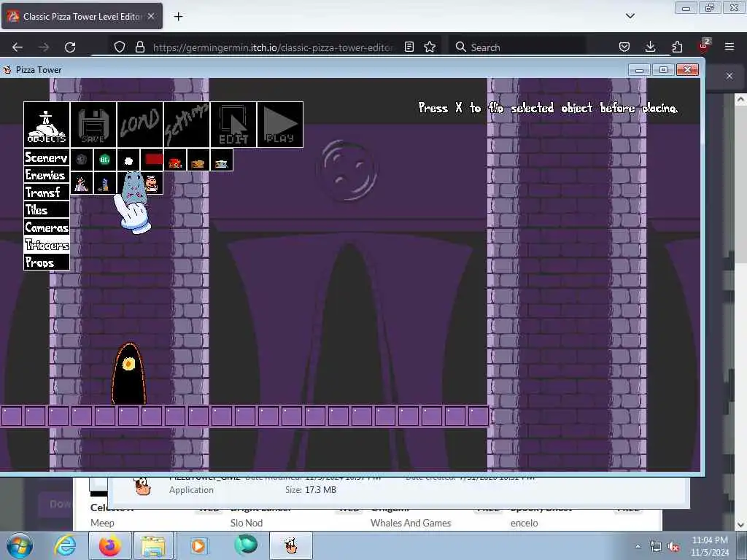The width and height of the screenshot is (747, 560).
Task: Click the black arched door in level
Action: point(128,374)
